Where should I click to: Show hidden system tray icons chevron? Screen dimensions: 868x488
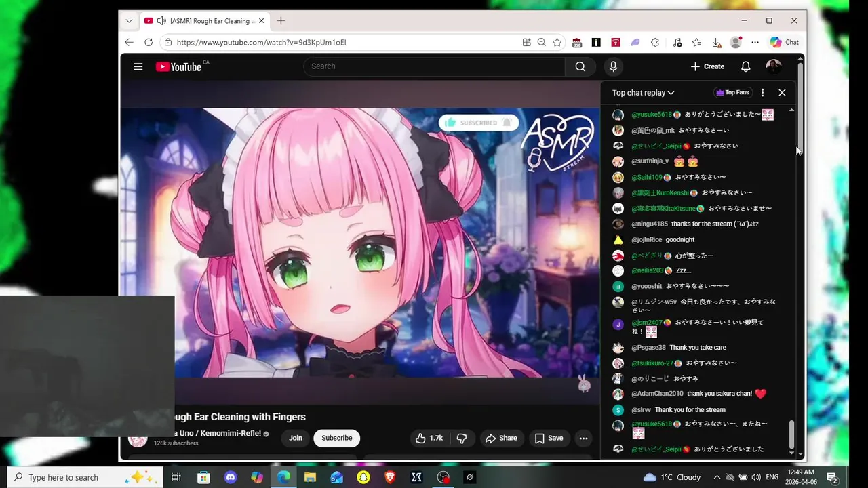[717, 477]
